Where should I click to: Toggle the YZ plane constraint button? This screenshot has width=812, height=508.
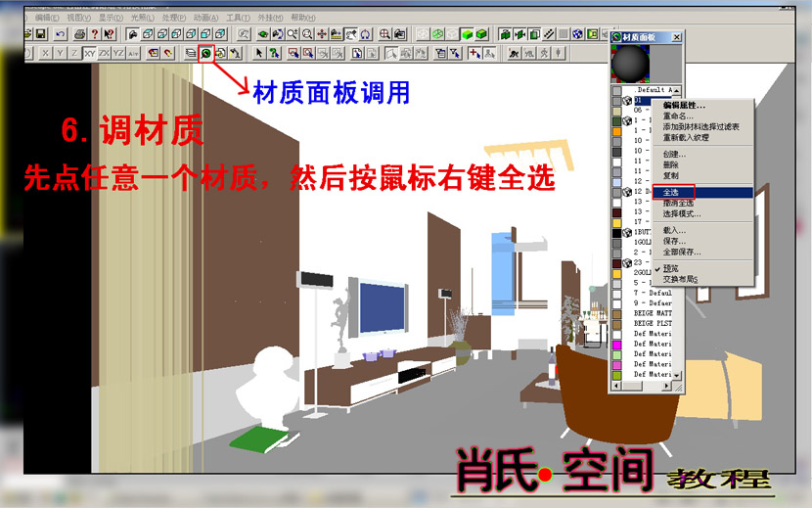[x=118, y=54]
